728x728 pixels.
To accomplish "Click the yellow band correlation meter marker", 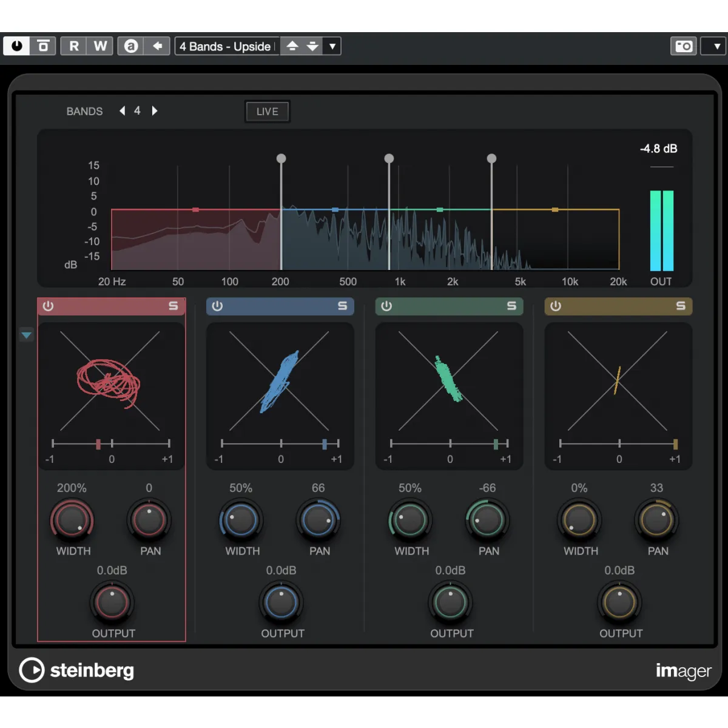I will coord(675,444).
